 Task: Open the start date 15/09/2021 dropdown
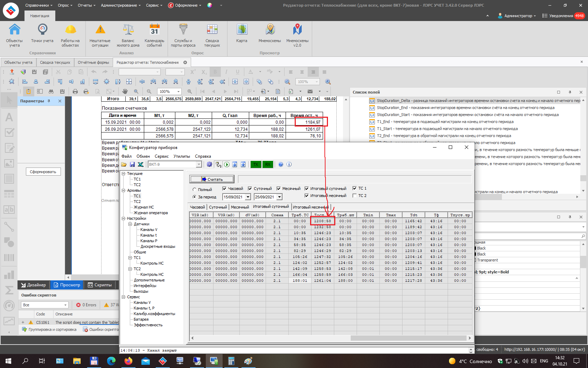248,197
